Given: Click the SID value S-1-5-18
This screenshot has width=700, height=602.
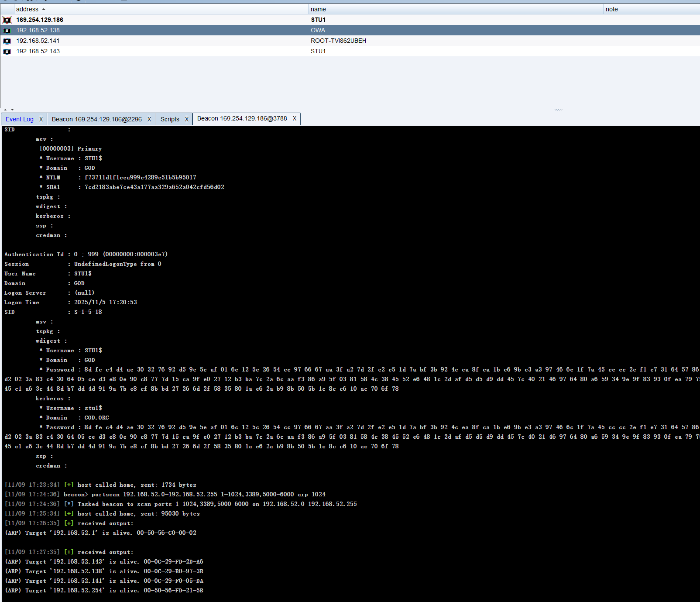Looking at the screenshot, I should coord(88,312).
